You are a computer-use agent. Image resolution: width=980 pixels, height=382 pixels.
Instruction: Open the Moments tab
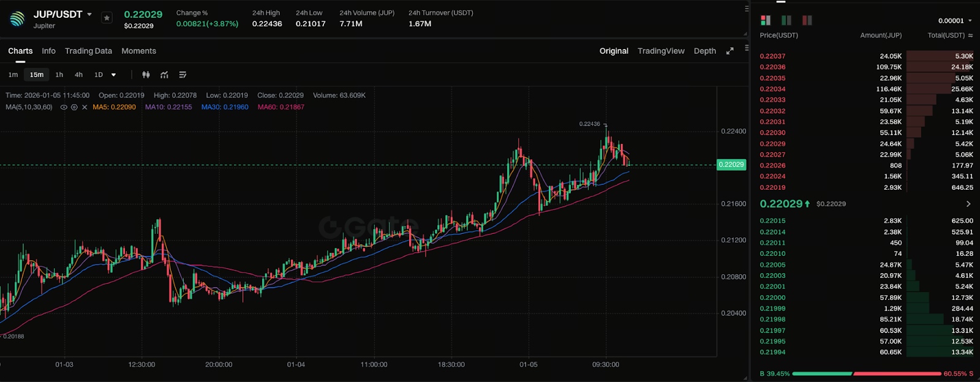[x=138, y=51]
